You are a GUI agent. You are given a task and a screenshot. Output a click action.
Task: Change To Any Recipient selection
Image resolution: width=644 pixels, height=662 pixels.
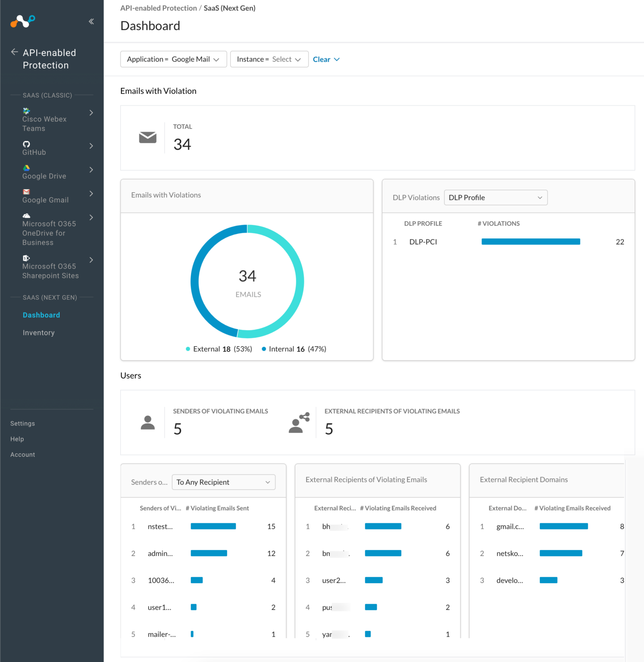223,482
